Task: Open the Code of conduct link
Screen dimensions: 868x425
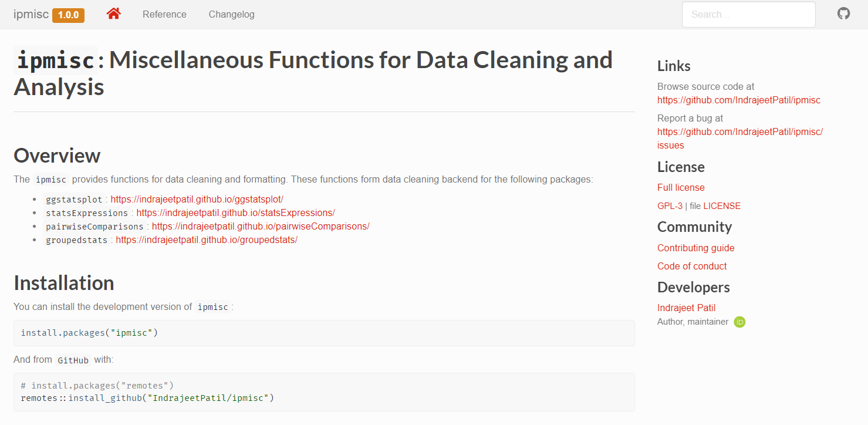Action: [x=692, y=267]
